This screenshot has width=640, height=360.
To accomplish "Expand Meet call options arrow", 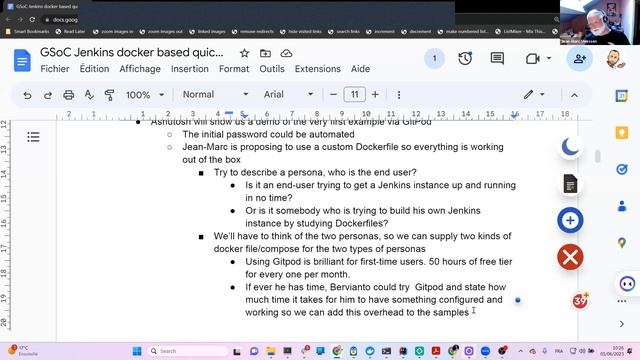I will (x=549, y=58).
